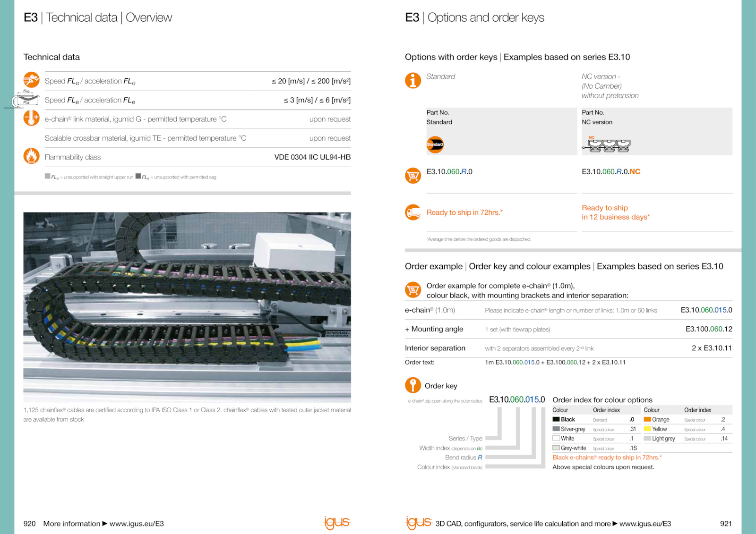Click the cart icon beside Order example text
The width and height of the screenshot is (756, 534).
pyautogui.click(x=413, y=289)
